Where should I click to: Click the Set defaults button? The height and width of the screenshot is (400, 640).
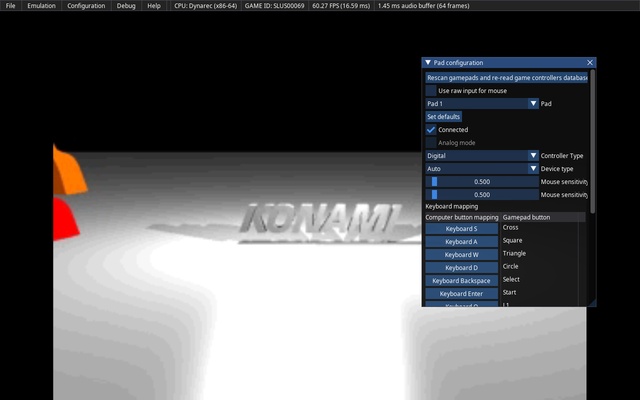point(443,117)
